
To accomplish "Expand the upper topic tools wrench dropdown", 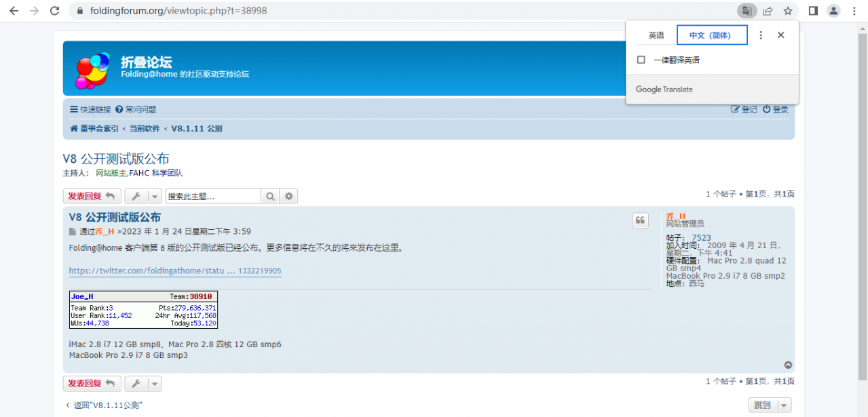I will (143, 197).
